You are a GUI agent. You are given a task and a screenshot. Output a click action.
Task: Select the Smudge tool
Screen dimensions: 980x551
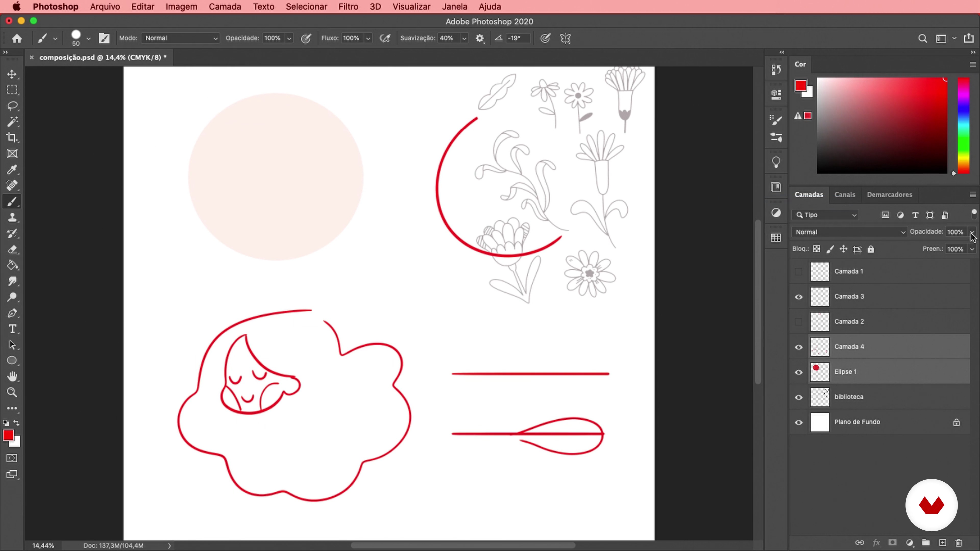(12, 281)
